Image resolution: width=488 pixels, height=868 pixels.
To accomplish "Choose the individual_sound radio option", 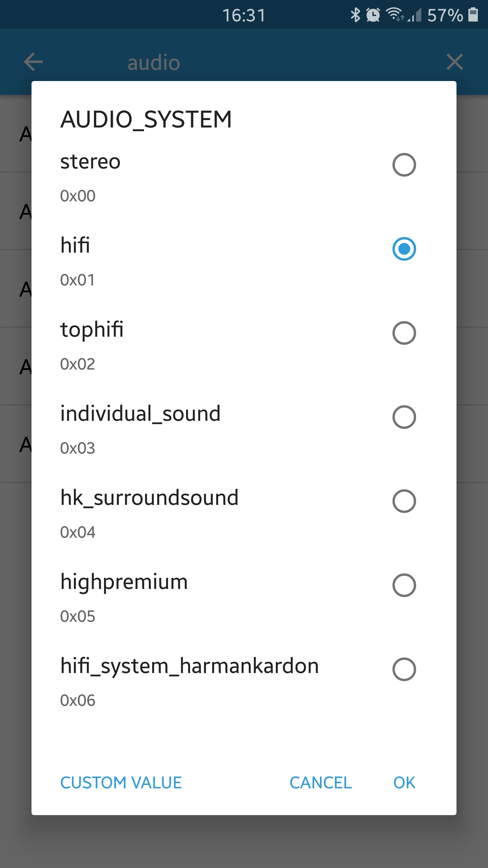I will pos(404,417).
